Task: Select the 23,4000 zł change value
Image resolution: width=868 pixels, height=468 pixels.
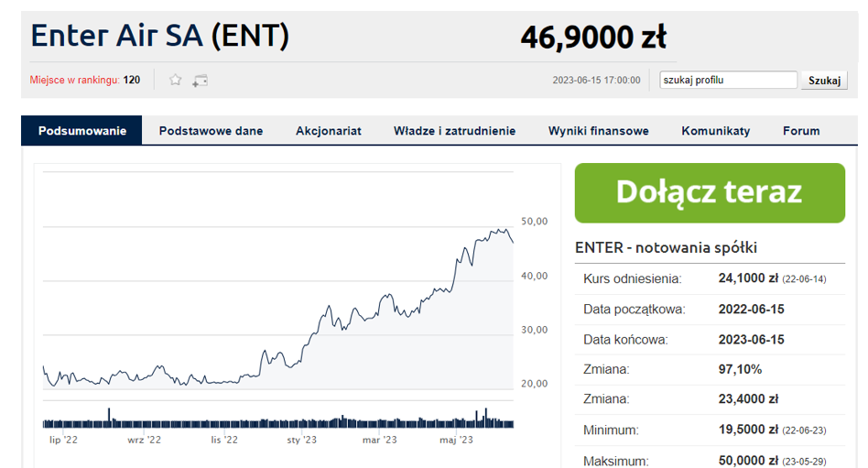Action: coord(748,398)
